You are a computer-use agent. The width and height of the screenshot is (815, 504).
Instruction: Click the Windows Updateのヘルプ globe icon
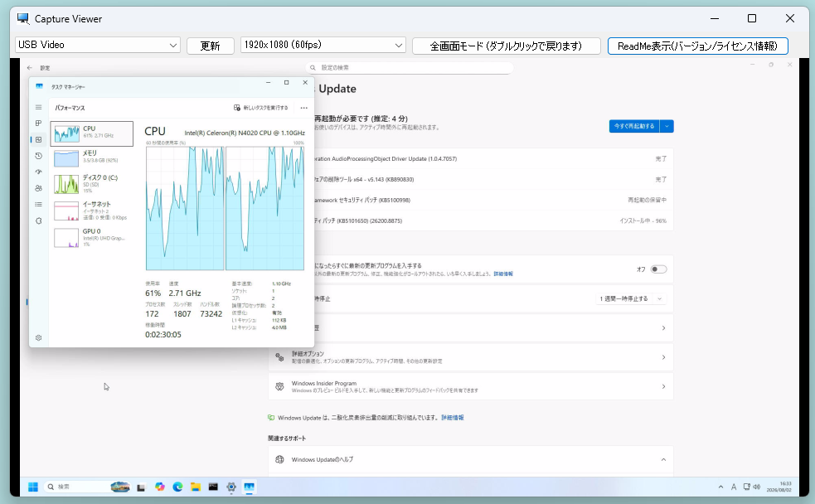tap(279, 459)
